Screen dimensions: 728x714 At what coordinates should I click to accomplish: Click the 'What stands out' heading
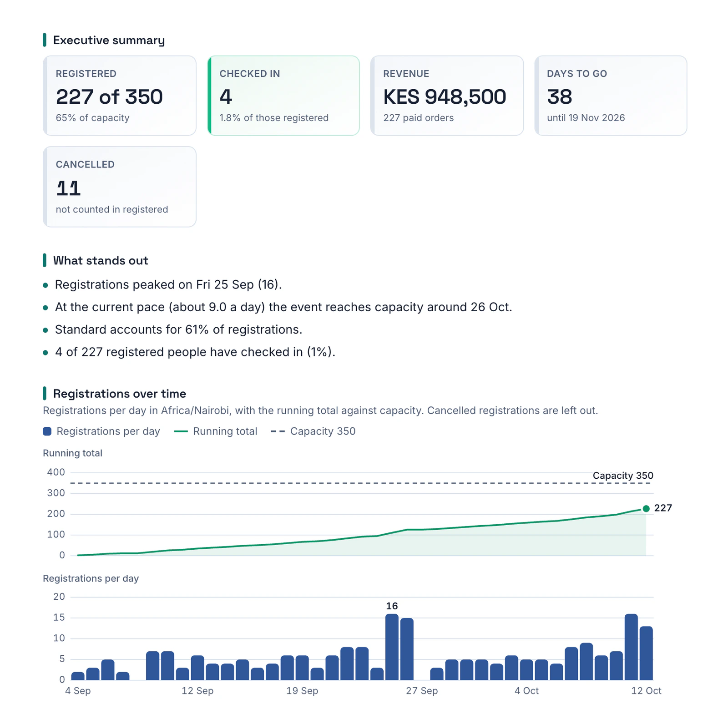(x=101, y=260)
